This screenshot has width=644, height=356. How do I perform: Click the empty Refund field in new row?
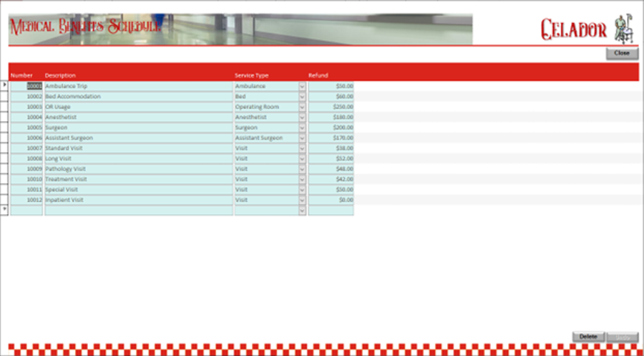331,211
